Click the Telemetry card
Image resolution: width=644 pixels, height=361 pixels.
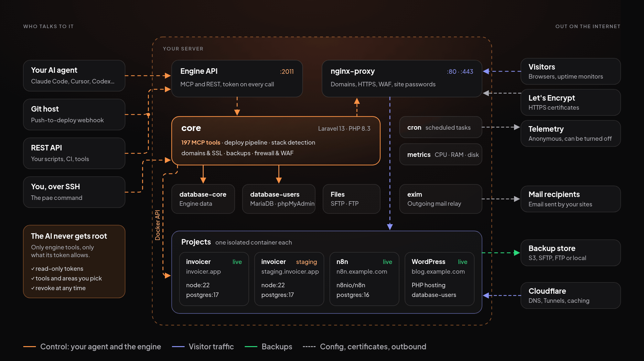tap(571, 134)
